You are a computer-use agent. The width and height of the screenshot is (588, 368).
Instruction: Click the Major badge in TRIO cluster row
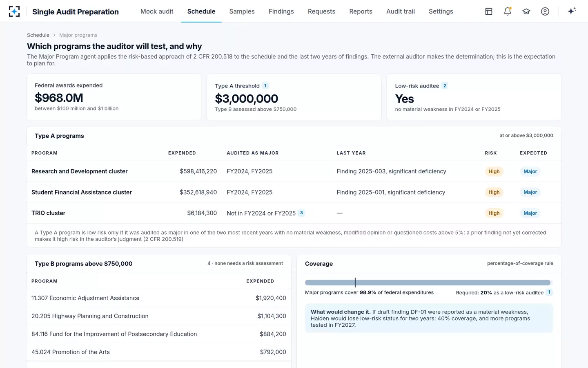tap(530, 213)
